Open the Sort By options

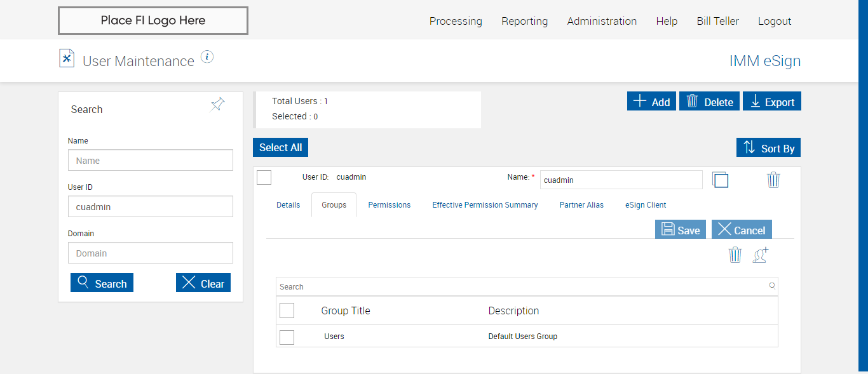[x=769, y=148]
